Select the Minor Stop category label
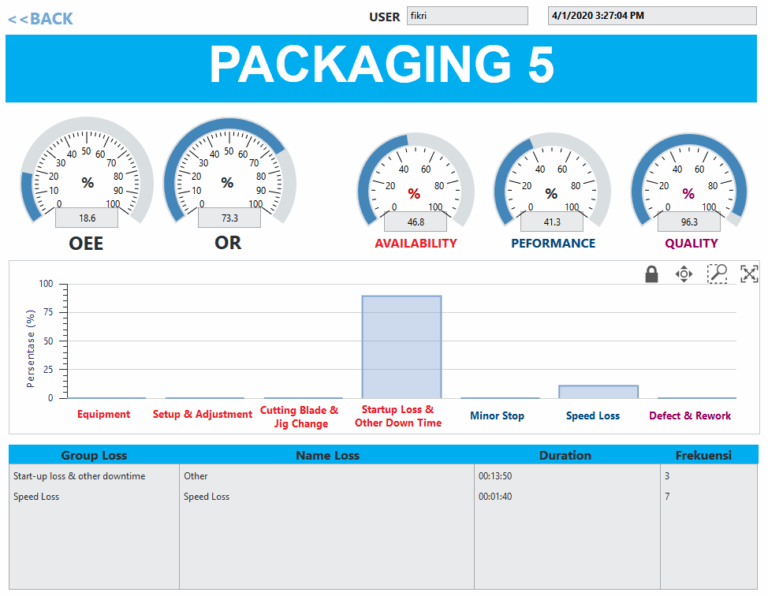 498,415
